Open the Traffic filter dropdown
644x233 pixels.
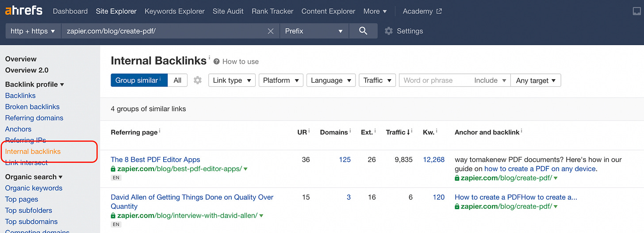pos(377,80)
